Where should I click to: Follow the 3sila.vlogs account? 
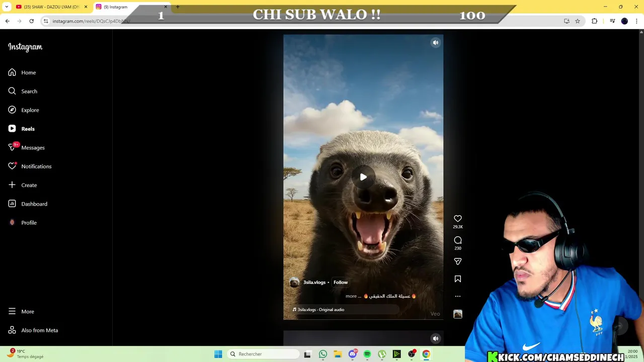341,283
